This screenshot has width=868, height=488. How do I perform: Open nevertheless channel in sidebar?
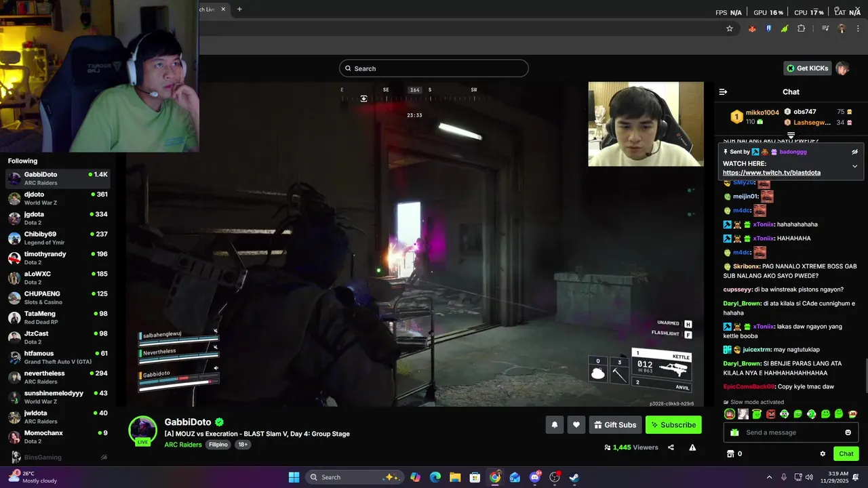pos(58,378)
